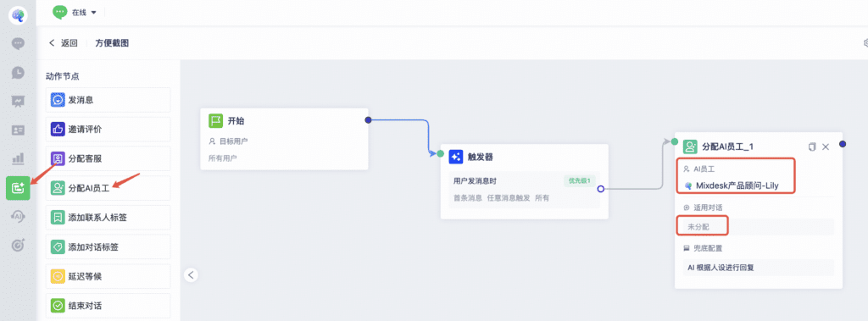Screen dimensions: 868x321
Task: Select the green automation workflow sidebar icon
Action: click(19, 188)
